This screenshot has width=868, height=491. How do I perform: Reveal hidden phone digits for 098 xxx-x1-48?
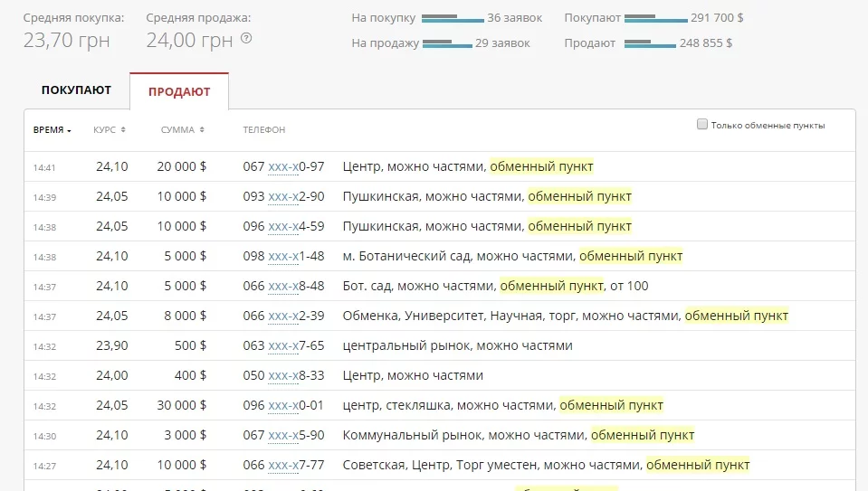coord(283,256)
